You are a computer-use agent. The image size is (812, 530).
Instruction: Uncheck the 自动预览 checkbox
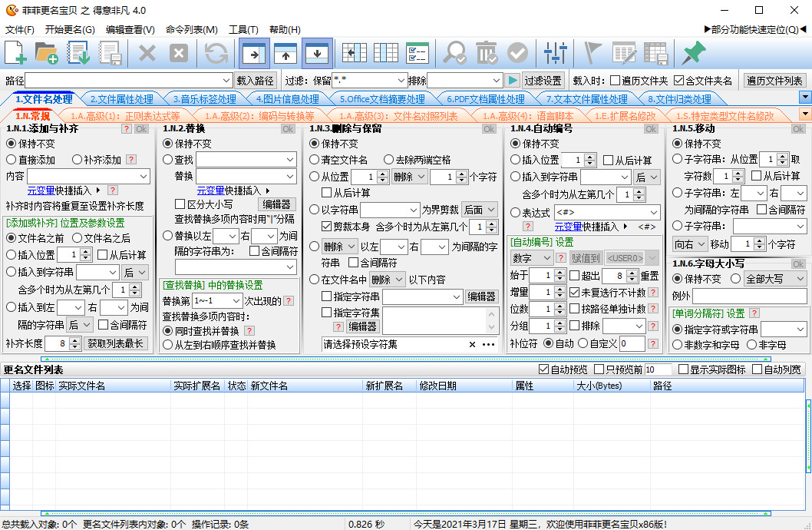[x=543, y=369]
